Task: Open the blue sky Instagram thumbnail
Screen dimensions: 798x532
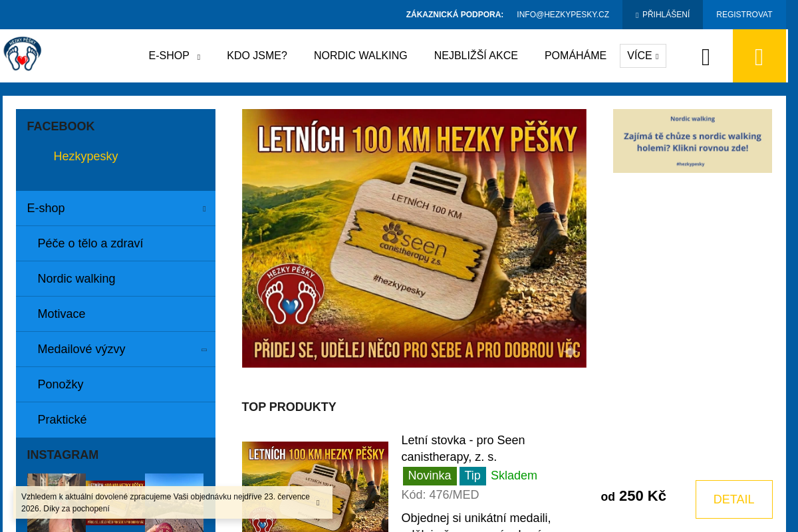Action: tap(174, 503)
